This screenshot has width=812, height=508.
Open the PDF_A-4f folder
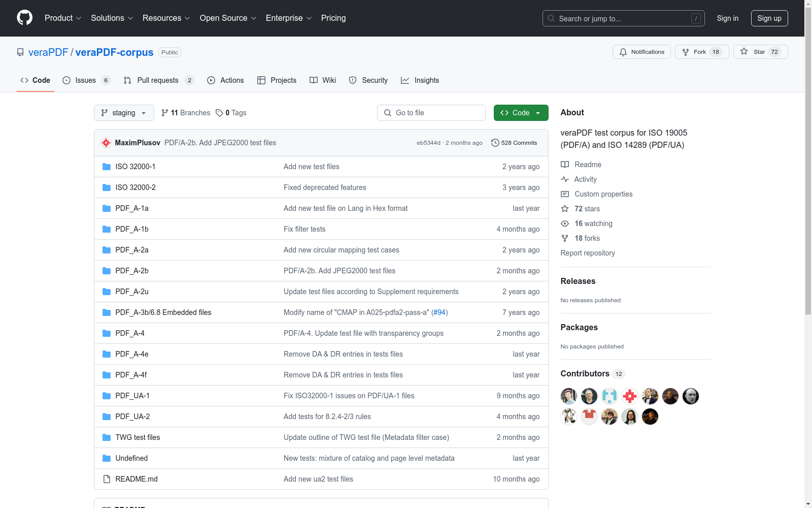pyautogui.click(x=131, y=375)
